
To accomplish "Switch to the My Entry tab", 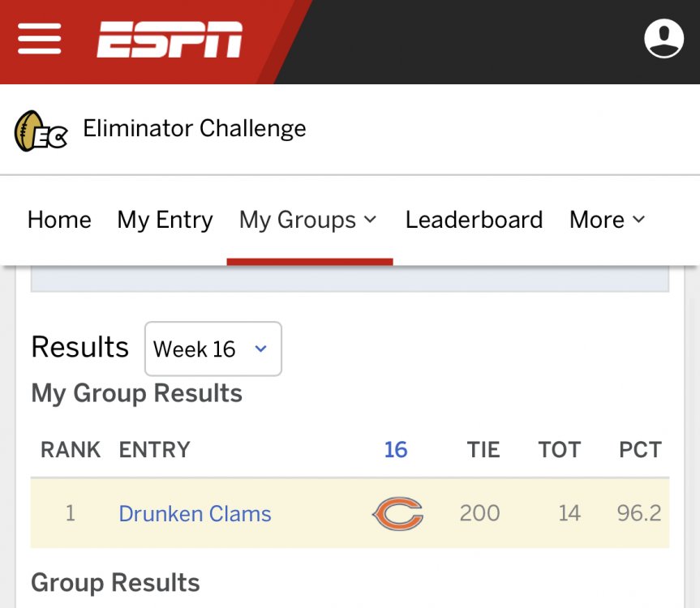I will [165, 220].
